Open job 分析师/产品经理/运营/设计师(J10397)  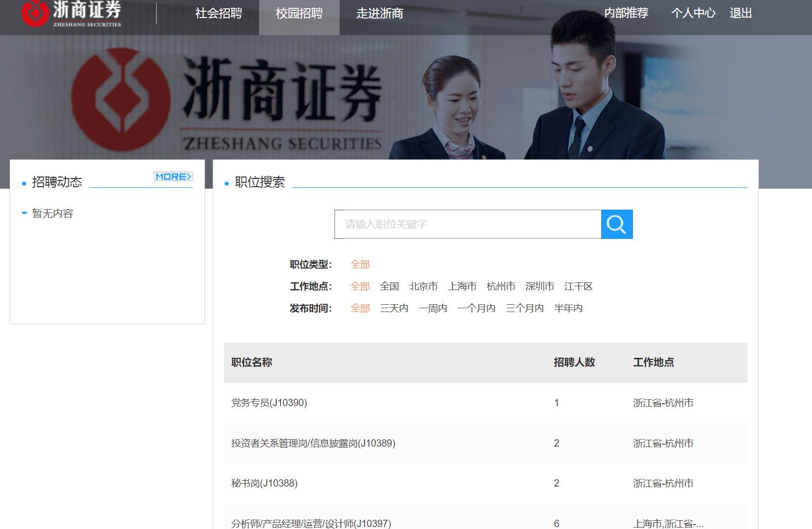311,523
